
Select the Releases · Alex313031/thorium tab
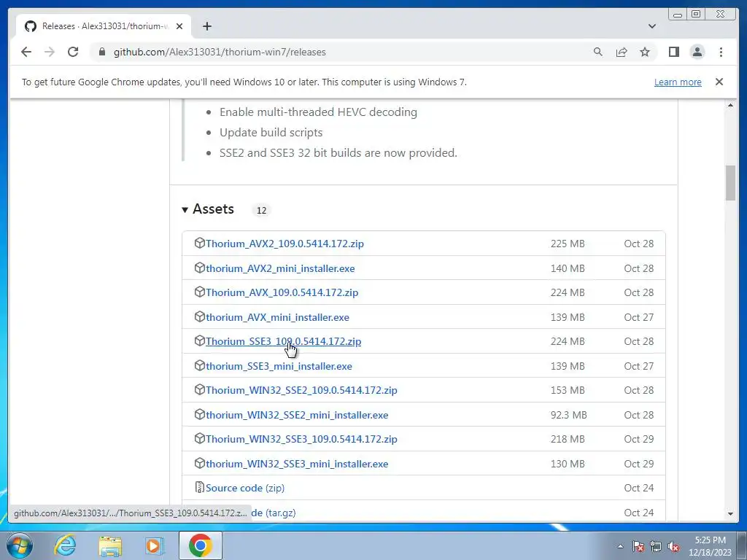[x=104, y=26]
